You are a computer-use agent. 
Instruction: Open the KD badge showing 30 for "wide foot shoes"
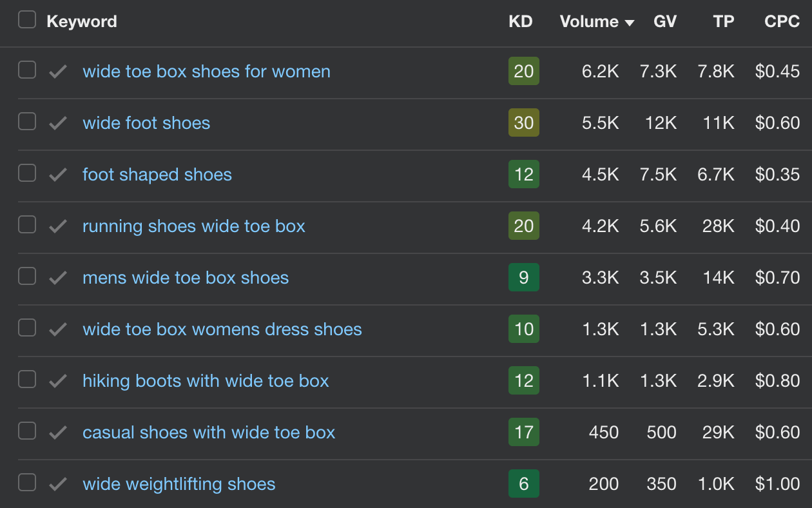pos(524,122)
